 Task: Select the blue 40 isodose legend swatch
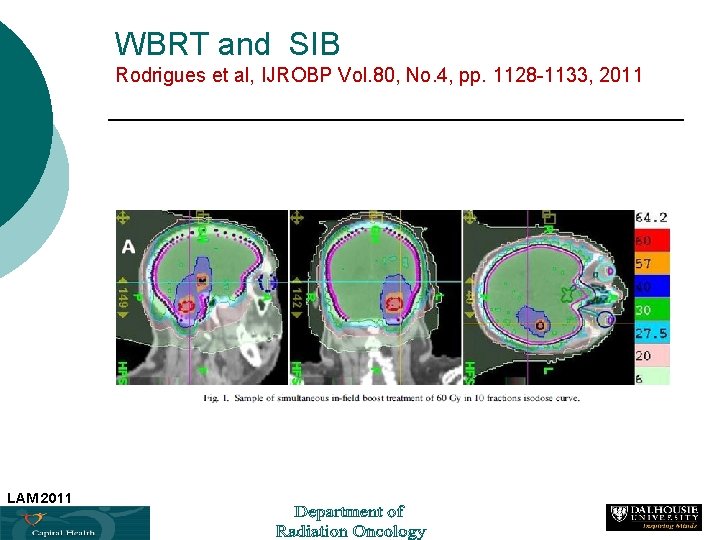coord(652,287)
